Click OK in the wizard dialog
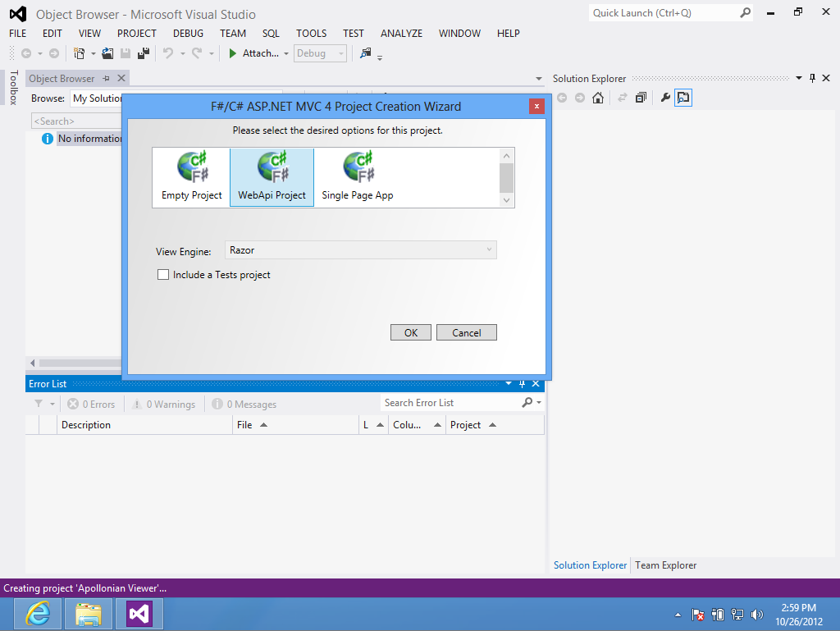Image resolution: width=840 pixels, height=631 pixels. 410,332
